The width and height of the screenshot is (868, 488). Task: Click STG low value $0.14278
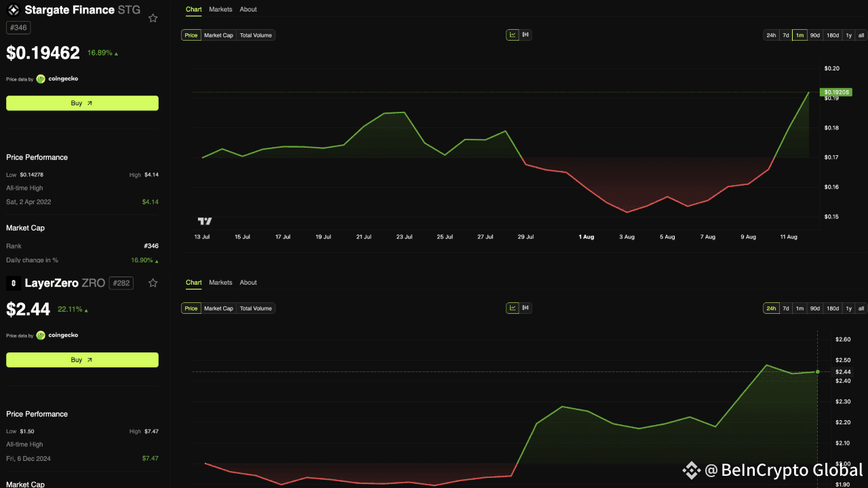pos(32,175)
